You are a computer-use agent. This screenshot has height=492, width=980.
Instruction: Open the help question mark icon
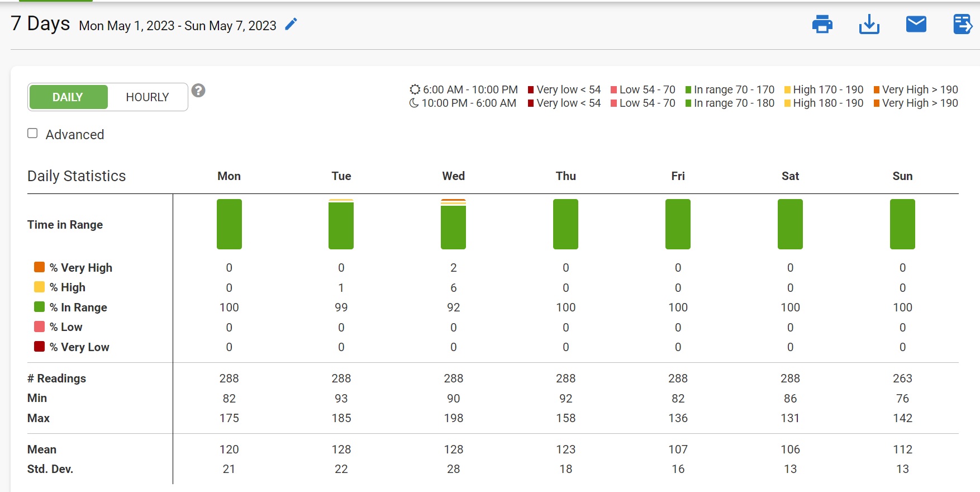198,90
